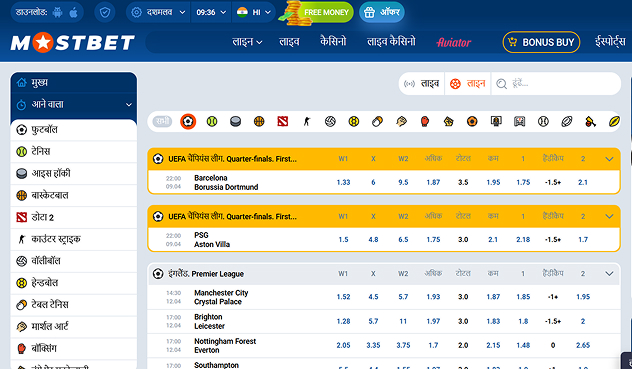Filter by martial arts icon in strip
Image resolution: width=632 pixels, height=369 pixels.
401,121
